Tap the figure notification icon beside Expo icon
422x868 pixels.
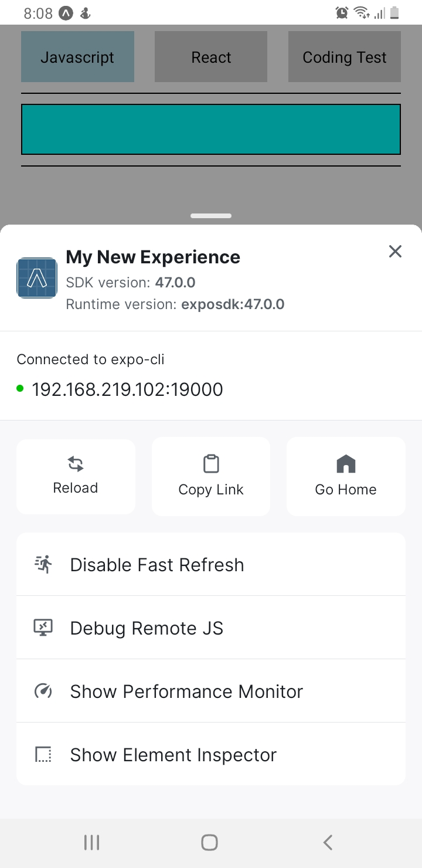point(85,13)
